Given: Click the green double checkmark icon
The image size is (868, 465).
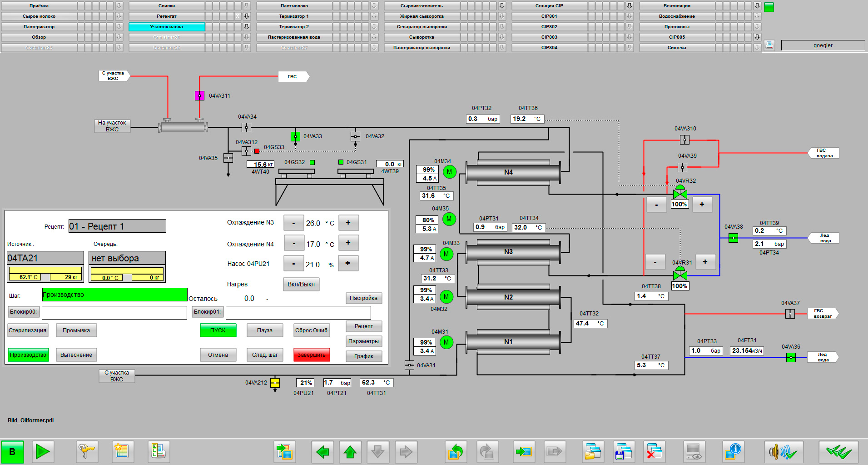Looking at the screenshot, I should (x=838, y=452).
